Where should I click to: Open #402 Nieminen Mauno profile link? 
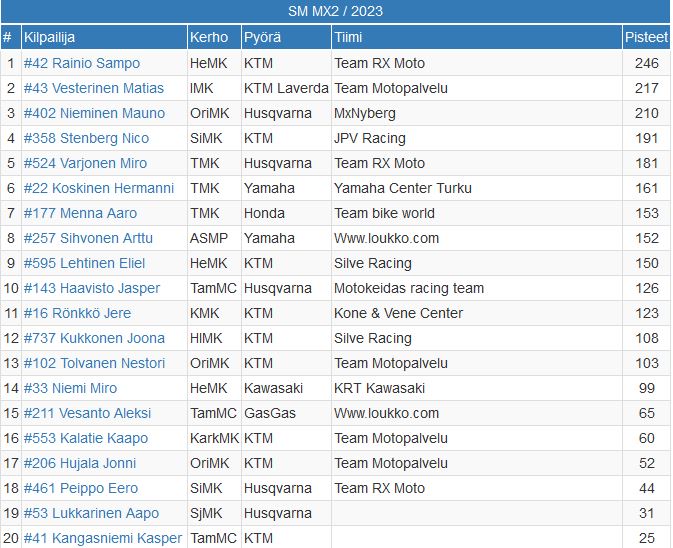click(94, 113)
